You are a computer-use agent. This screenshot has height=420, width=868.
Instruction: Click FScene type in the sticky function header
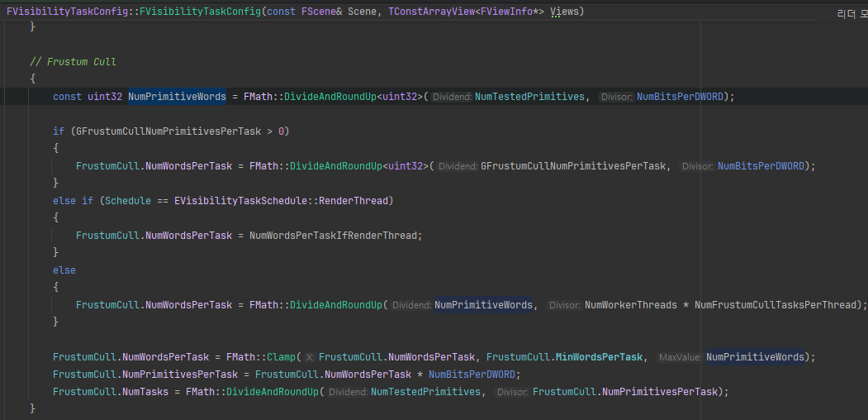pyautogui.click(x=318, y=11)
